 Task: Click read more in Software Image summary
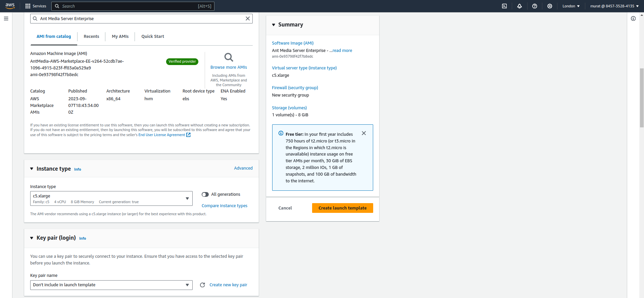[342, 51]
